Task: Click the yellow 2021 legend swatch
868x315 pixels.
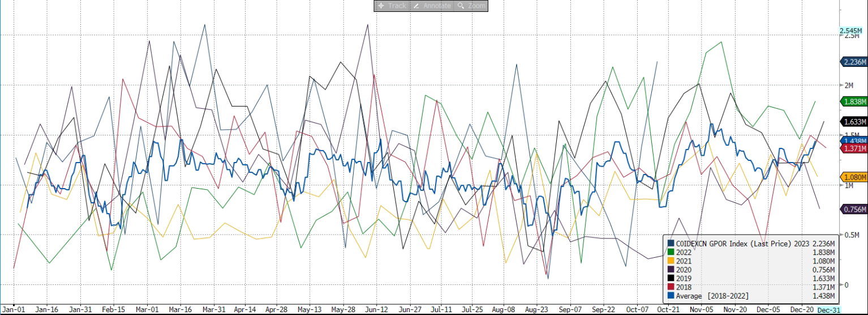Action: (671, 261)
